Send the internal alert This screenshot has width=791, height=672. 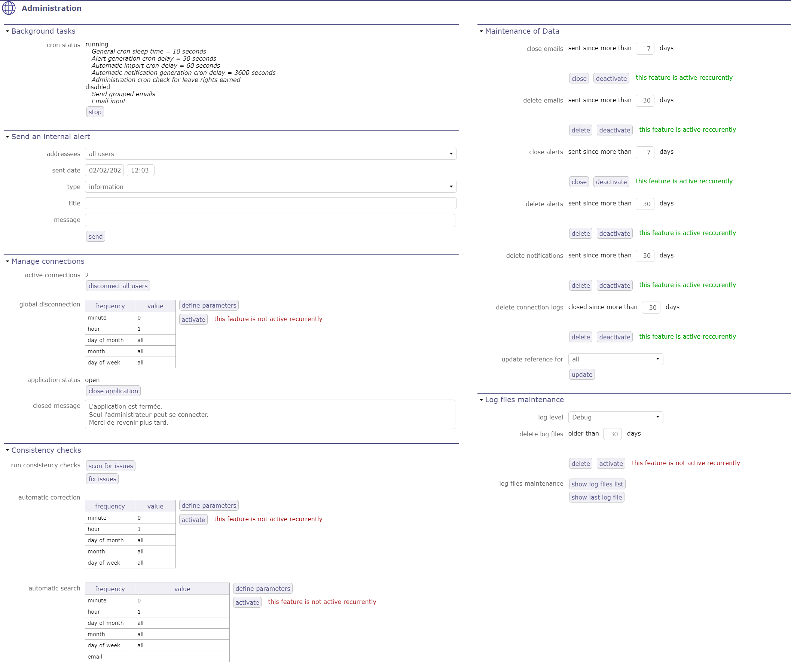[95, 236]
